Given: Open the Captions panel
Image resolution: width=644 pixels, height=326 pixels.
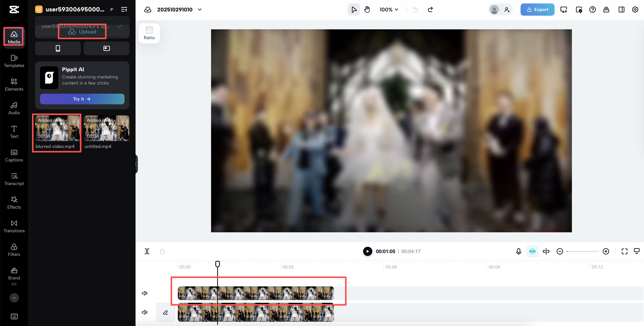Looking at the screenshot, I should [x=14, y=156].
